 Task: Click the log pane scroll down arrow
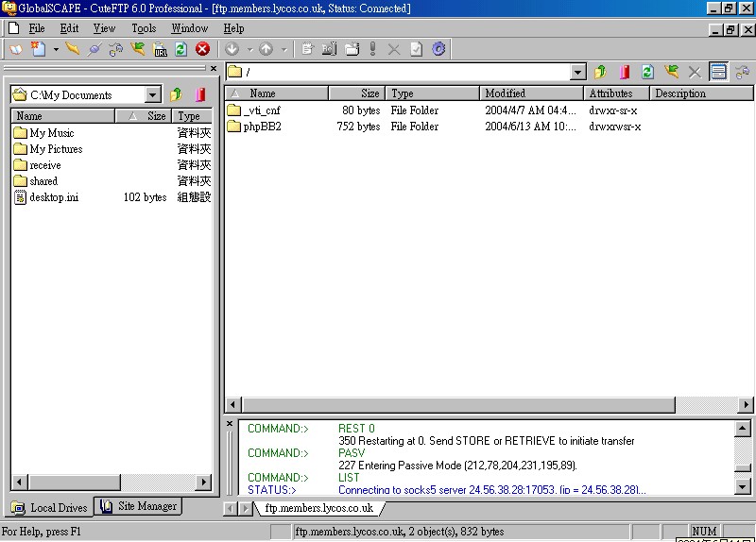(x=744, y=486)
